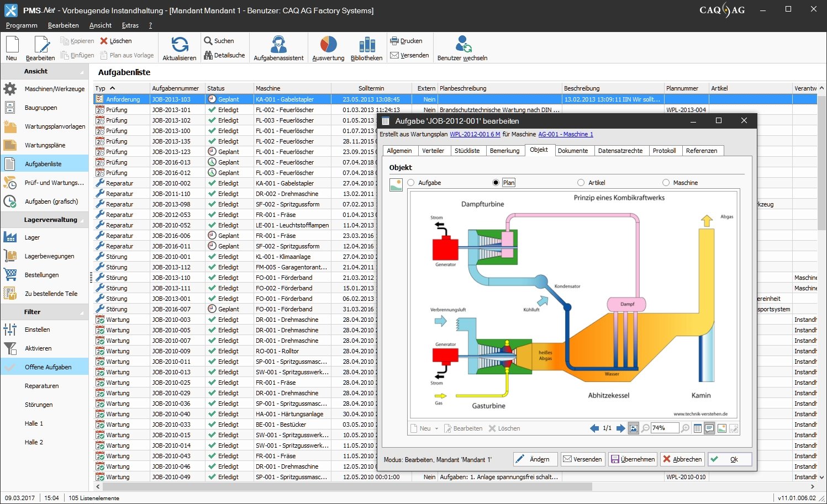The height and width of the screenshot is (504, 827).
Task: Open Detailsuche binoculars tool
Action: [x=224, y=55]
